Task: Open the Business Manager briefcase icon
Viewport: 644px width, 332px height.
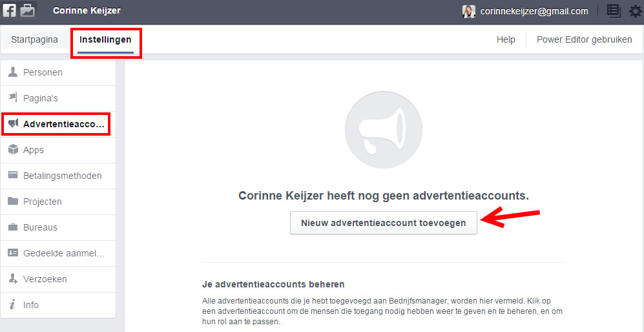Action: pyautogui.click(x=27, y=10)
